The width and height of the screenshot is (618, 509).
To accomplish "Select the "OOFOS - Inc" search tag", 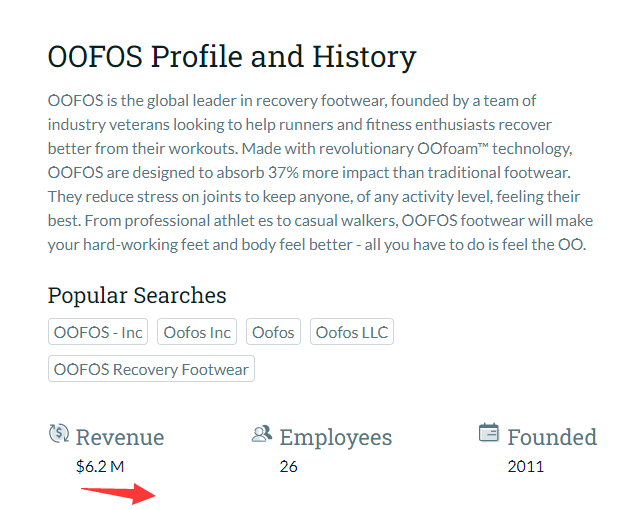I will [x=98, y=332].
